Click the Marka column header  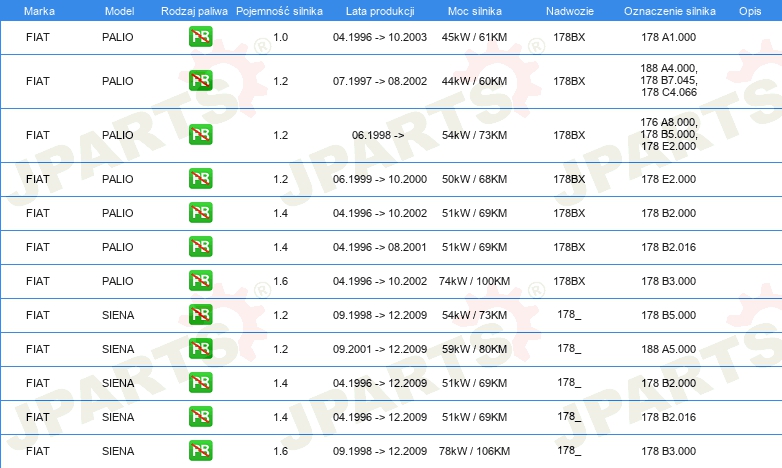coord(39,11)
